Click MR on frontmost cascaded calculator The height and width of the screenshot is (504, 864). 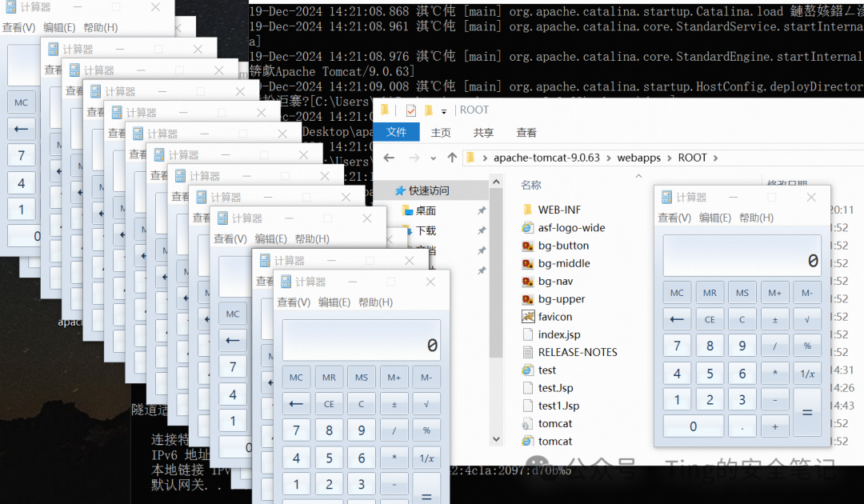click(329, 378)
